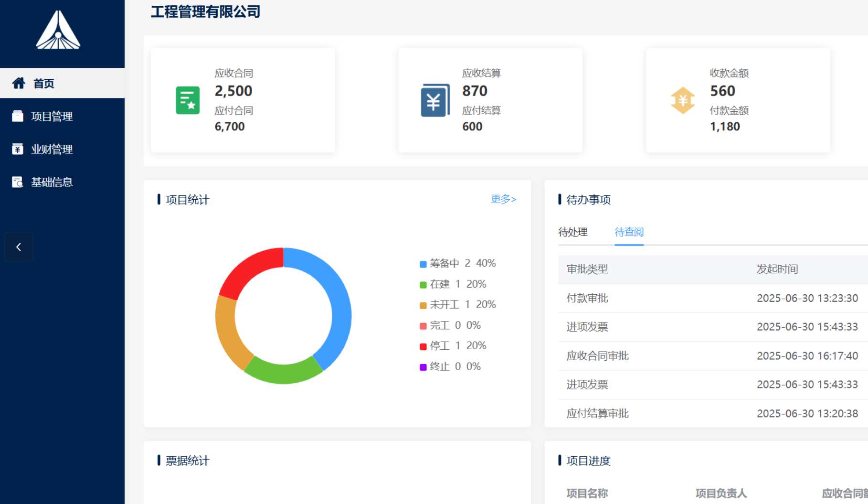Click the green 应收合同 contract icon
The height and width of the screenshot is (504, 868).
[x=188, y=100]
